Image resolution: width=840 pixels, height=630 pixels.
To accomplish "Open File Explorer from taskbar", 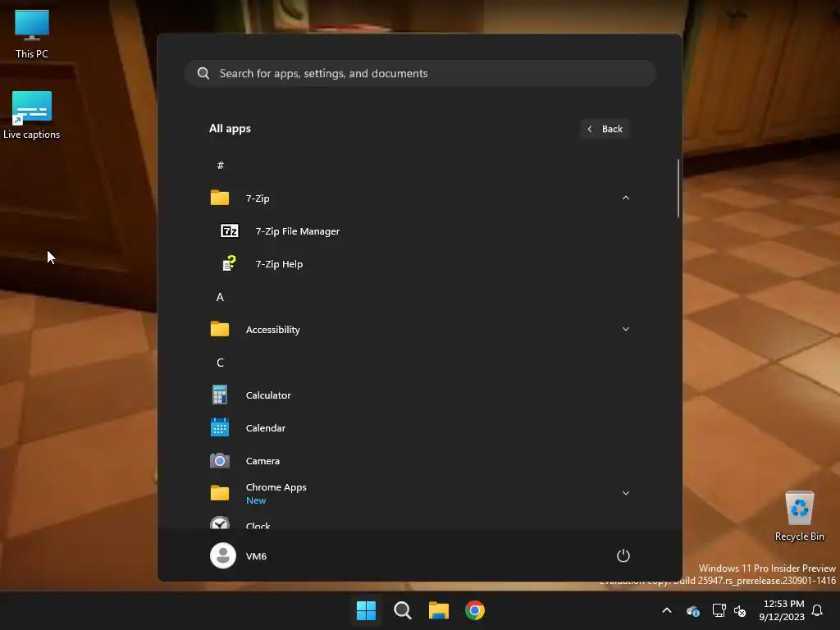I will [439, 610].
